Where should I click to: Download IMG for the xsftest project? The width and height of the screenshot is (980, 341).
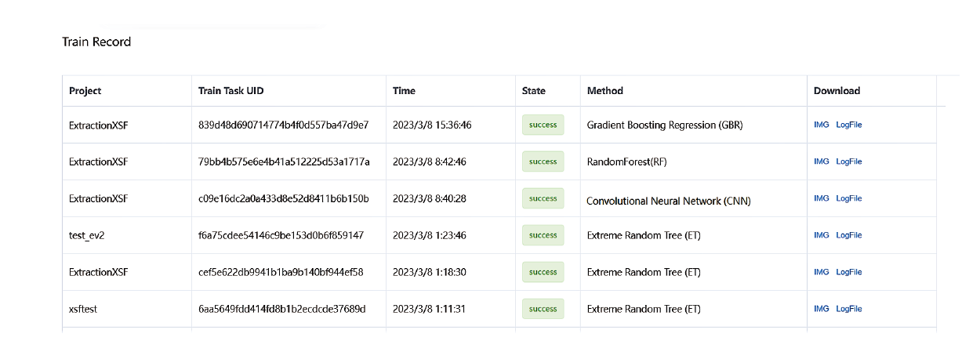[822, 309]
